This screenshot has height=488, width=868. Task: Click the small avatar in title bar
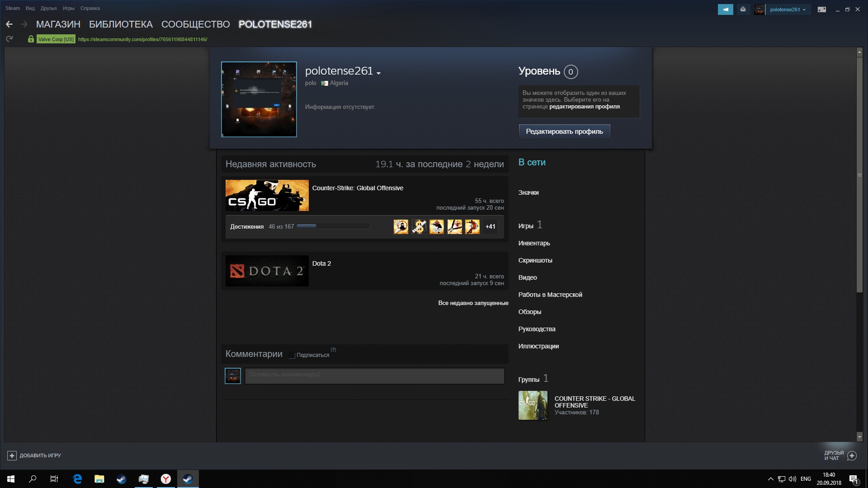point(759,9)
